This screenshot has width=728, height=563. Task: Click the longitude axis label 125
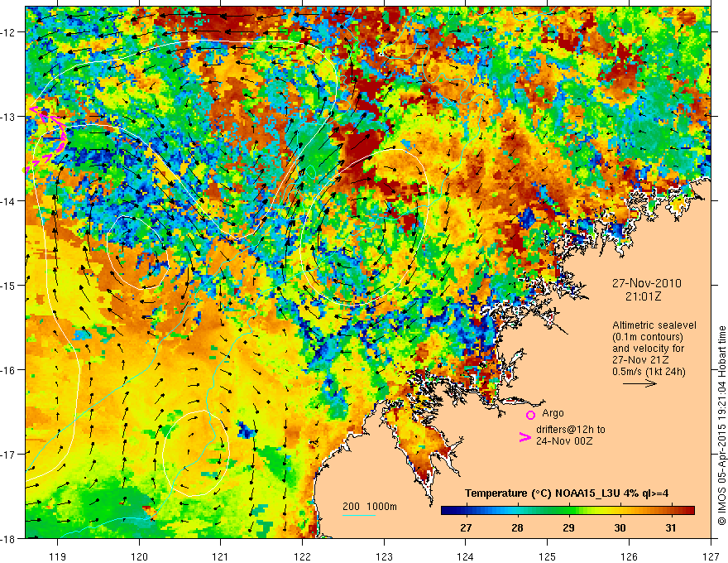coord(548,556)
